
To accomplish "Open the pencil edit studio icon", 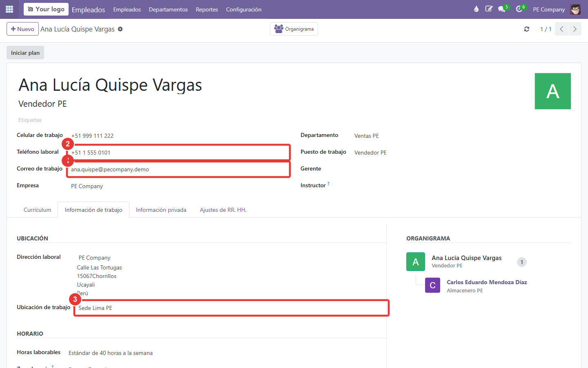I will coord(489,9).
